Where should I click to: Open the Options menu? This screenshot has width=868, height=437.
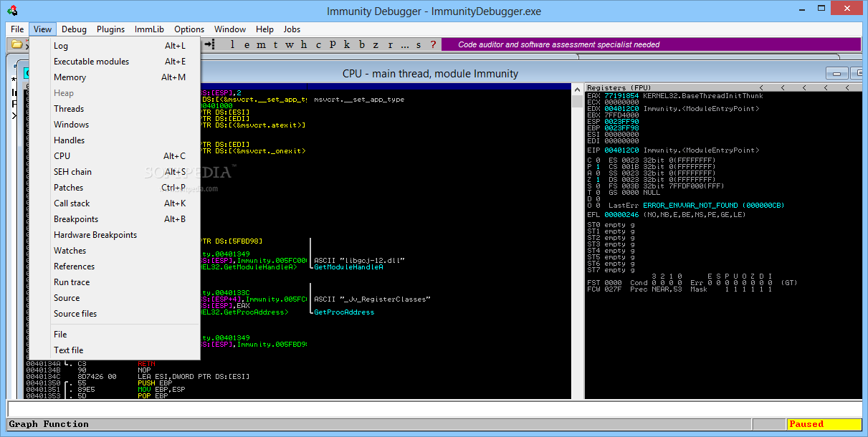pyautogui.click(x=189, y=29)
